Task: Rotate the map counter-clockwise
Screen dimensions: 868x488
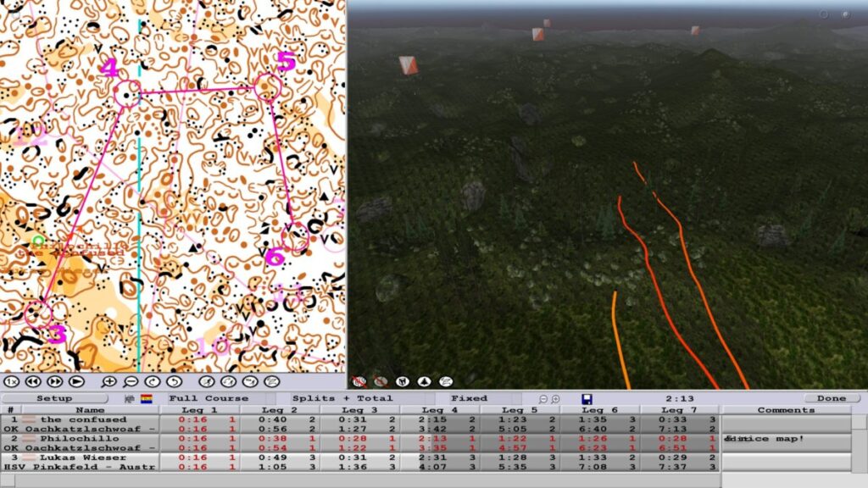Action: pos(174,382)
